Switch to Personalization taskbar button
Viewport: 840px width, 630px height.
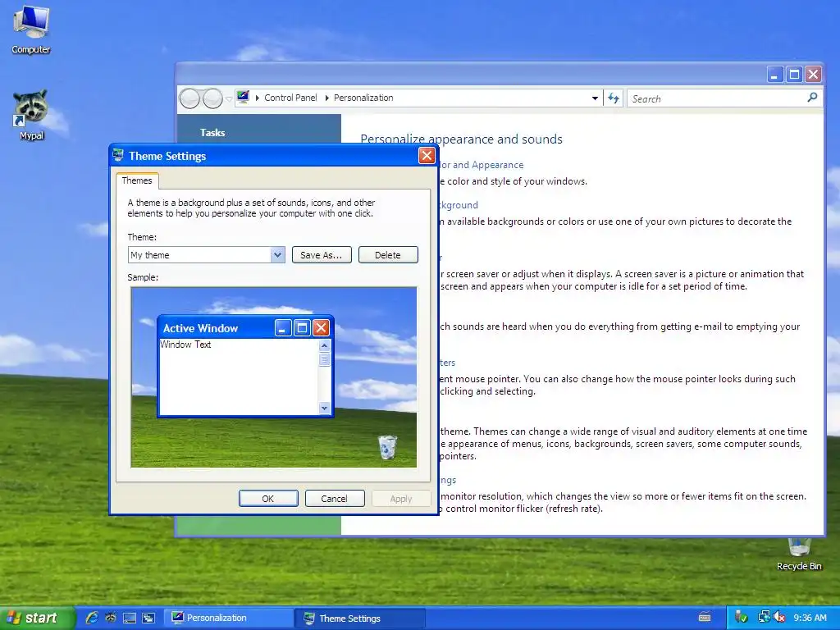(228, 618)
